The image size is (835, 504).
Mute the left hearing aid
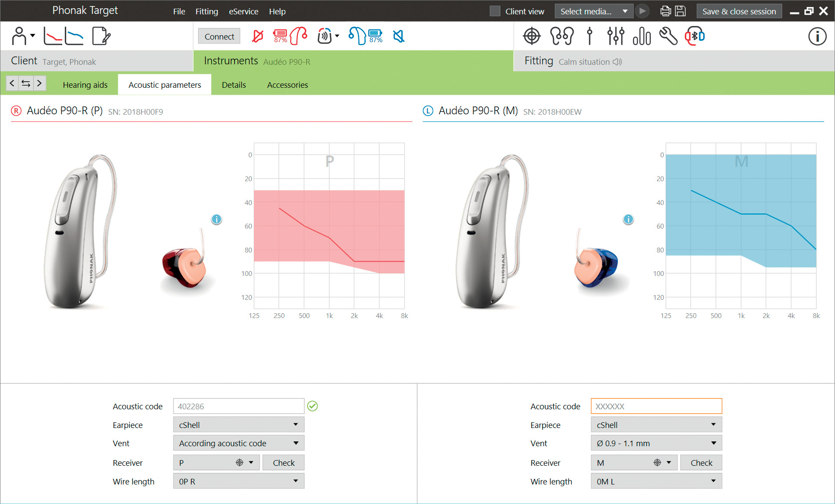(x=398, y=36)
